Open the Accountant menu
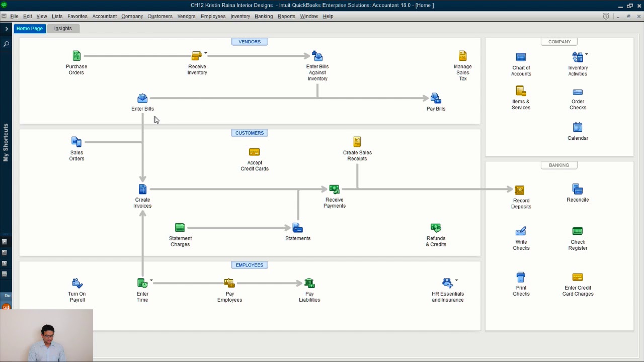 105,16
